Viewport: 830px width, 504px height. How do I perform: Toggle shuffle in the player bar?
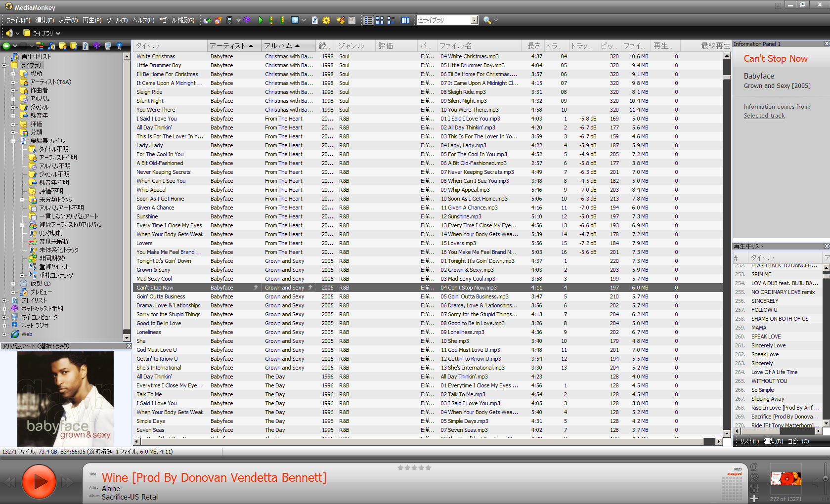[x=754, y=477]
